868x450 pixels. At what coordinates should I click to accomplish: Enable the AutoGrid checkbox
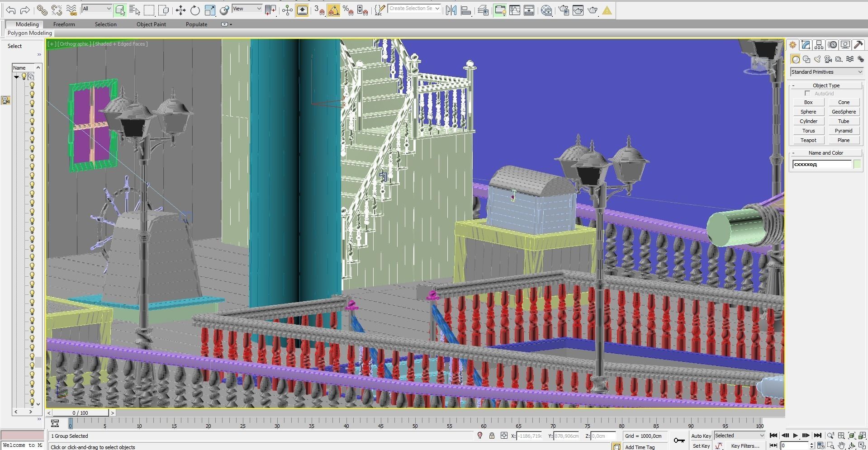[x=807, y=94]
